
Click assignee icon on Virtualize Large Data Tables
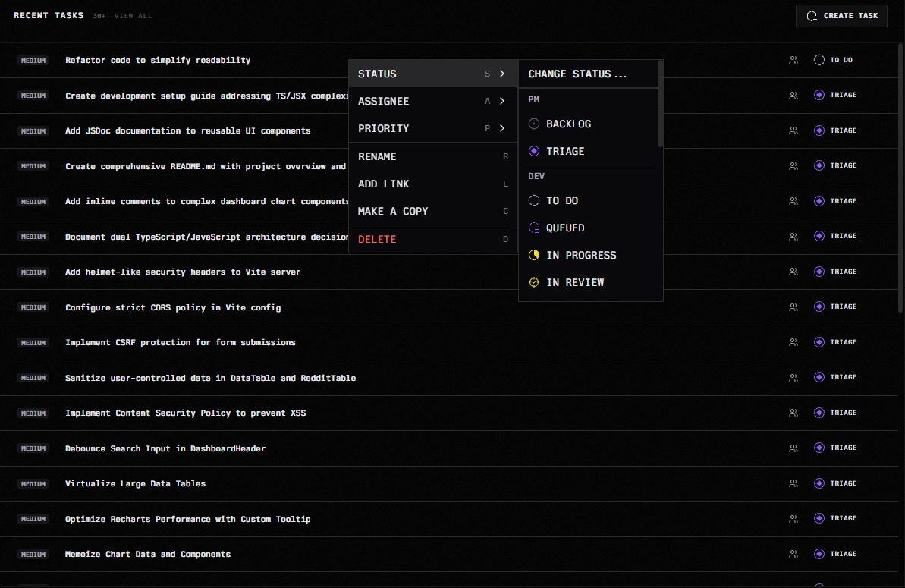click(793, 483)
